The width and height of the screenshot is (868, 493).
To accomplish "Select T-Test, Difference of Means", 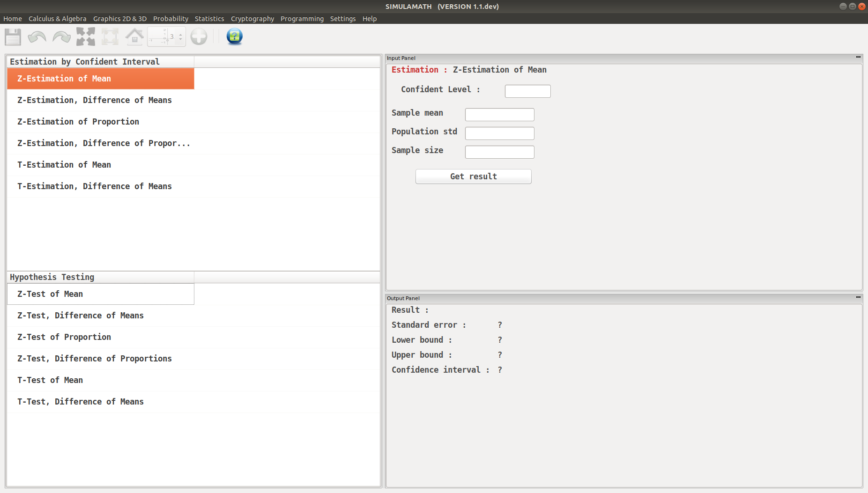I will point(101,402).
